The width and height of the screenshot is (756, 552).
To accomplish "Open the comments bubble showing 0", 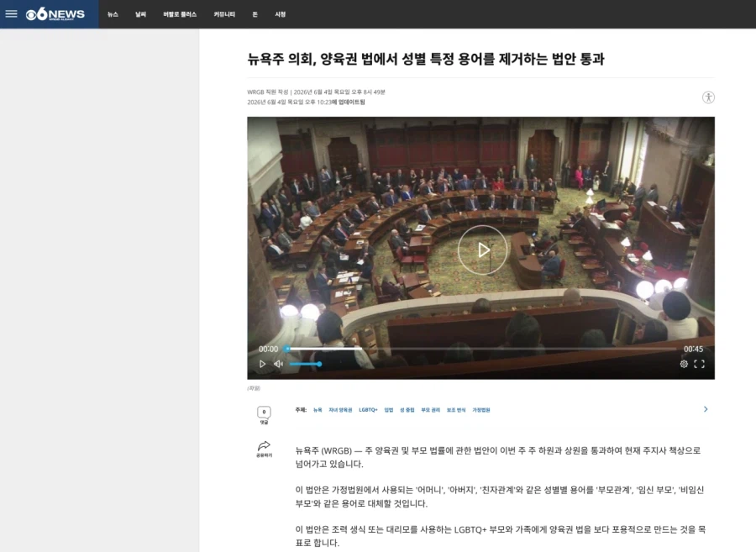I will (264, 413).
